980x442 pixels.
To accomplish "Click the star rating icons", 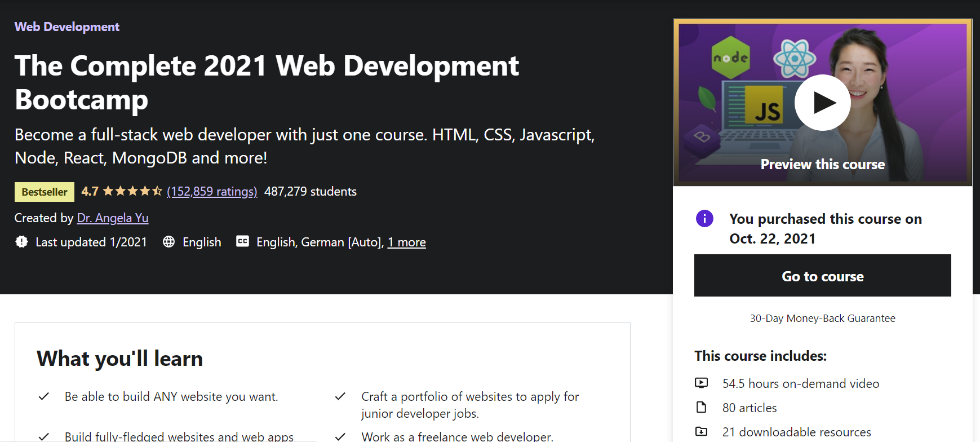I will click(x=132, y=191).
